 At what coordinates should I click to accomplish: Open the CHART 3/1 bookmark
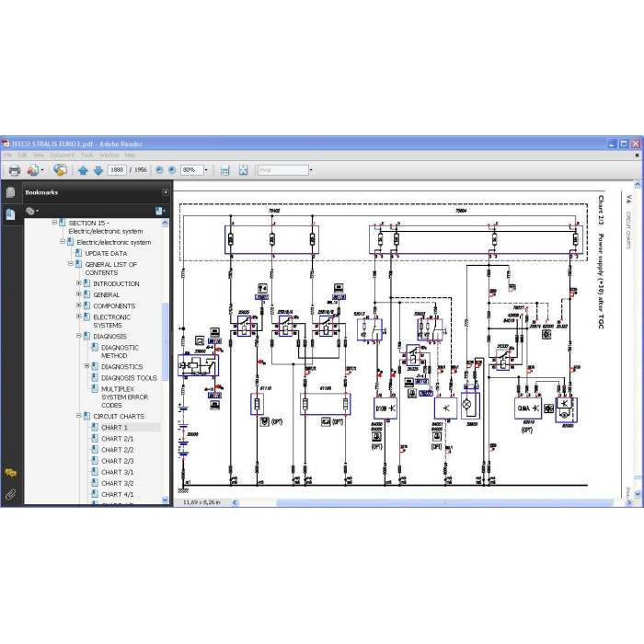tap(118, 472)
